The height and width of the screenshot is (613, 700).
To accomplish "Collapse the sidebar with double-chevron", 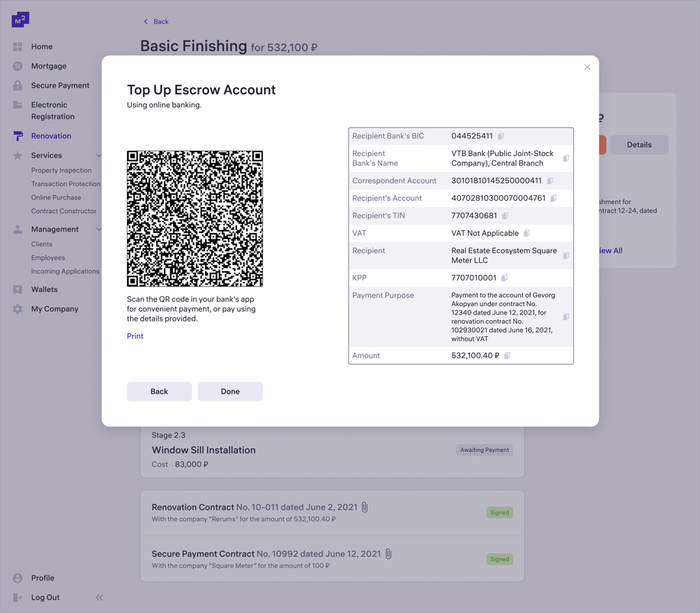I will coord(99,597).
